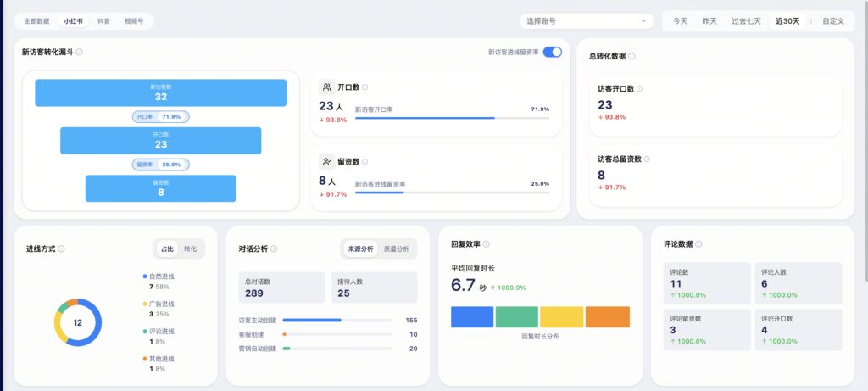Screen dimensions: 868x391
Task: Select 过去七天 time range
Action: pos(746,21)
